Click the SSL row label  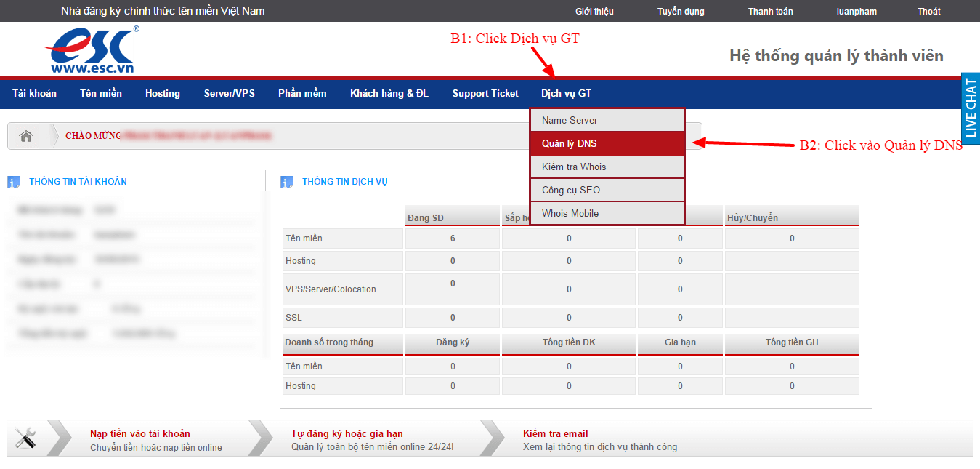[342, 318]
